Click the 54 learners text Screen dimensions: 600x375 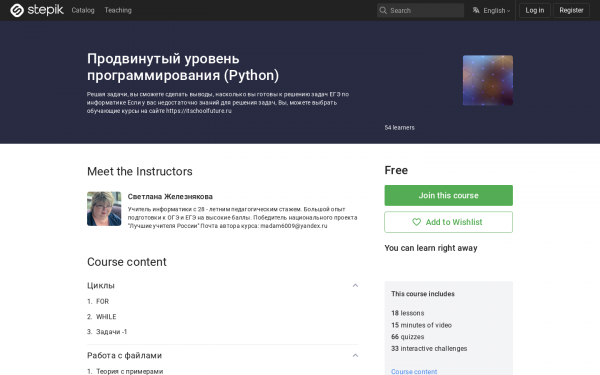coord(399,127)
